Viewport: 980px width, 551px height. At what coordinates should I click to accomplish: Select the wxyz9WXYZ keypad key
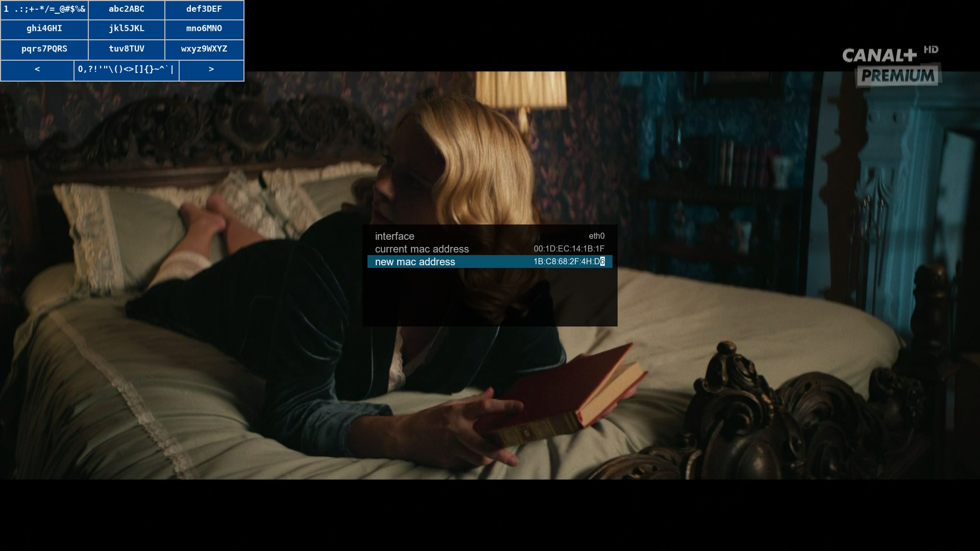(x=204, y=50)
